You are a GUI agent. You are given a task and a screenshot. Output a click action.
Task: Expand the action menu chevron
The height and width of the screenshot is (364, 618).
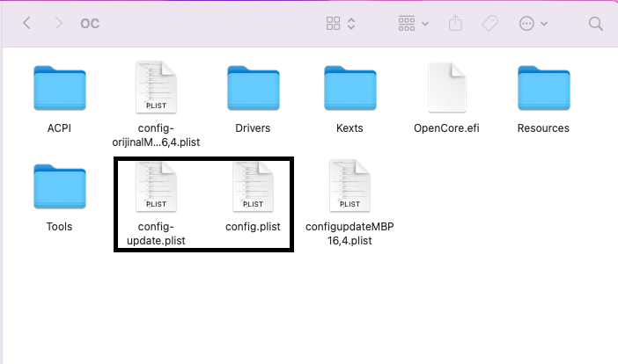544,24
